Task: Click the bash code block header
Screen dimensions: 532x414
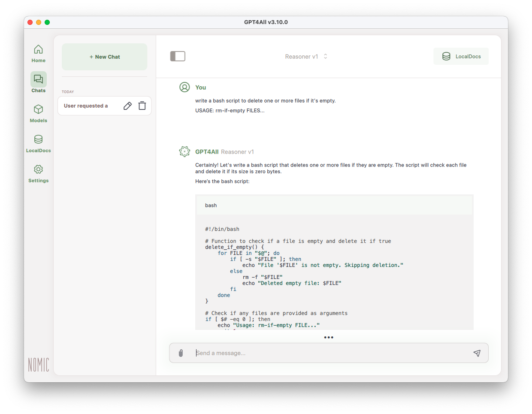Action: (334, 205)
